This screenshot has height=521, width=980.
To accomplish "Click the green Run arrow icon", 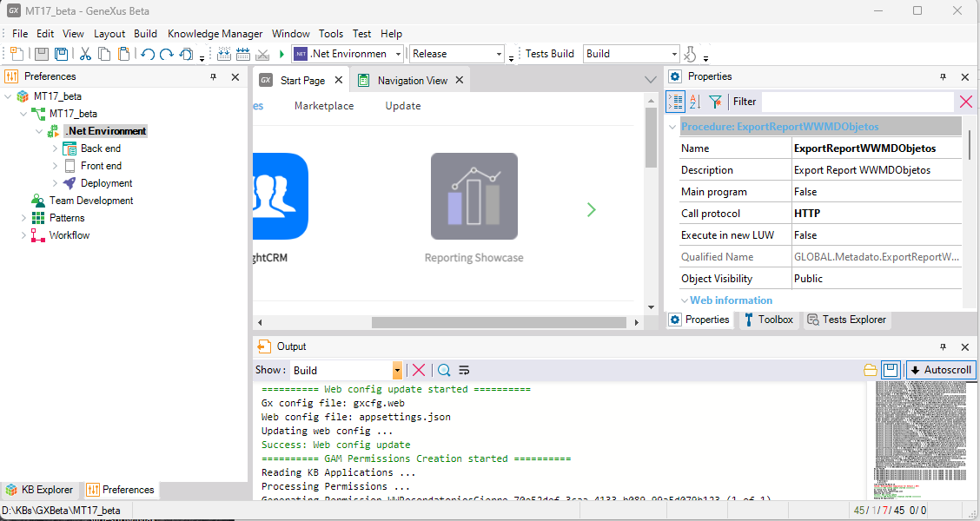I will [281, 54].
